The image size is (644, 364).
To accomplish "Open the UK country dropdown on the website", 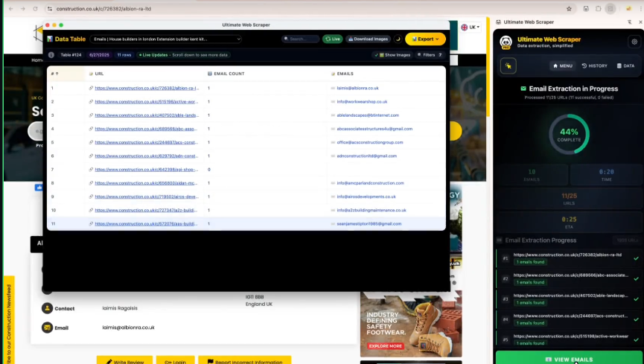I will coord(471,27).
